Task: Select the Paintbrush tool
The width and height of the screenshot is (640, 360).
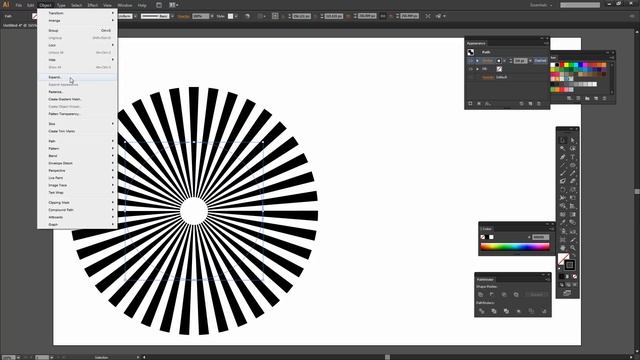Action: coord(563,173)
